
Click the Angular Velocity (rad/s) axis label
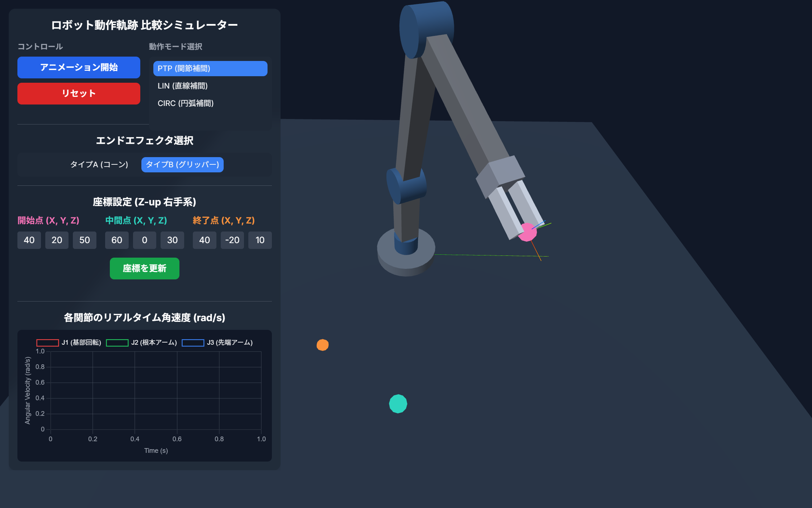click(x=28, y=390)
